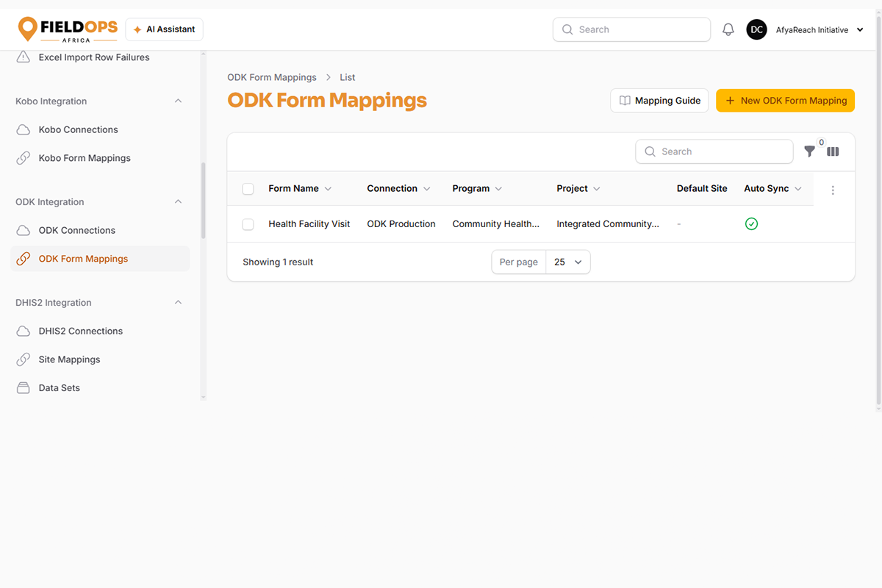Click the DHIS2 Connections cloud icon
Image resolution: width=882 pixels, height=588 pixels.
[24, 331]
